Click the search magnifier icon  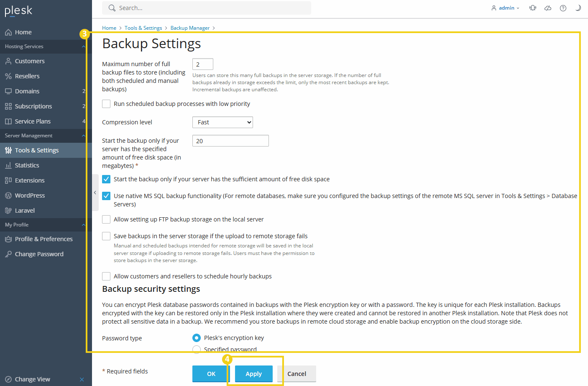[x=112, y=8]
